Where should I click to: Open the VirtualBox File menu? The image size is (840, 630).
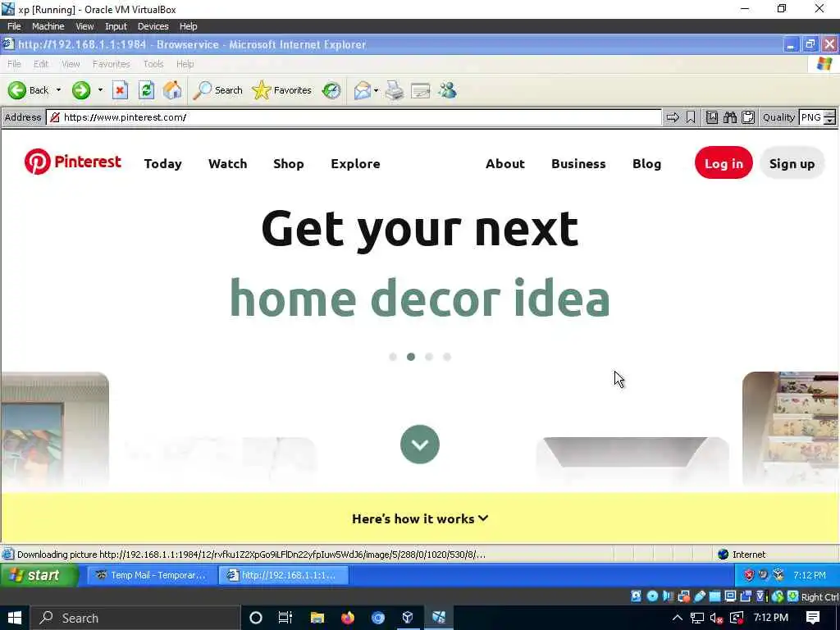click(14, 26)
